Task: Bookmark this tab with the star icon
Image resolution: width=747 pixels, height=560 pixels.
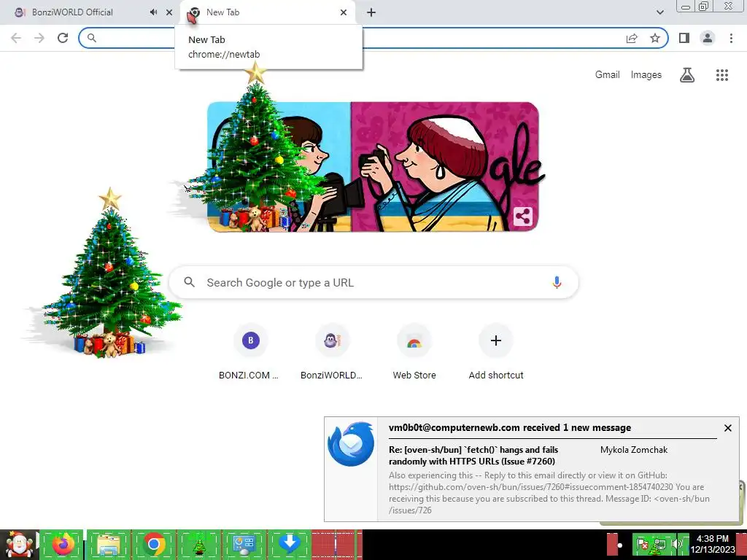Action: pos(655,38)
